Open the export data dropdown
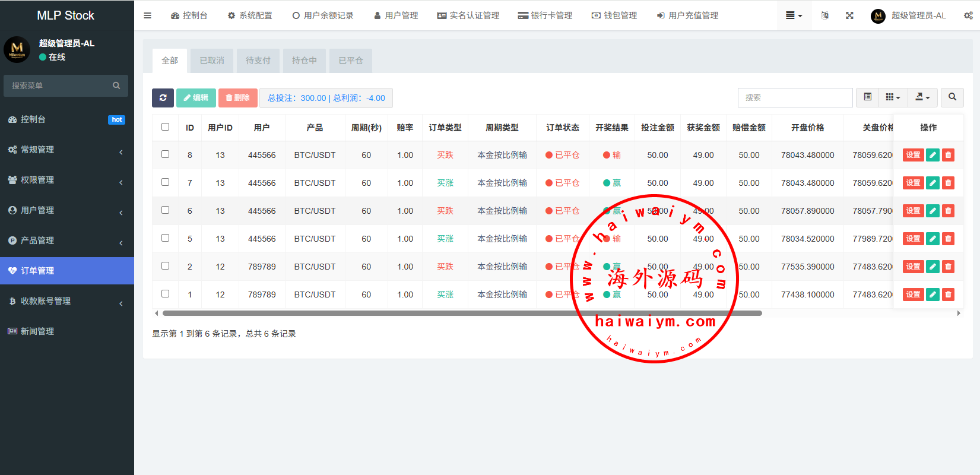The width and height of the screenshot is (980, 475). [922, 97]
